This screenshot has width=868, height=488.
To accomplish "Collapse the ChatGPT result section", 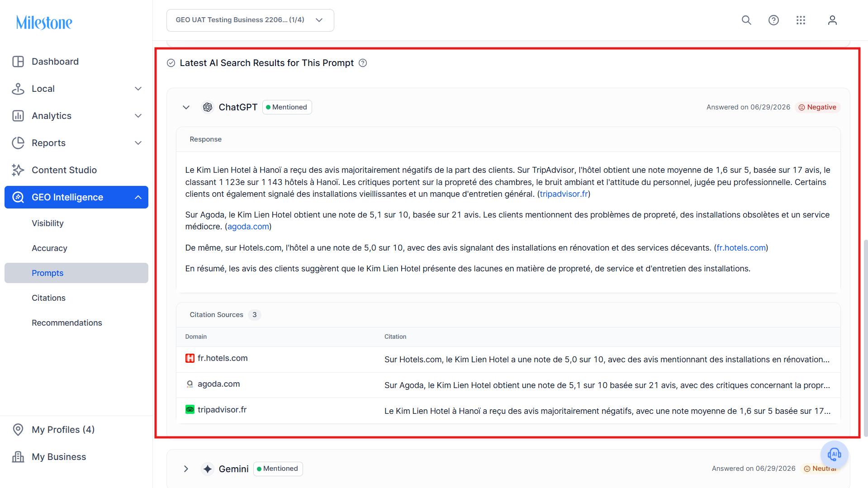I will pos(186,107).
